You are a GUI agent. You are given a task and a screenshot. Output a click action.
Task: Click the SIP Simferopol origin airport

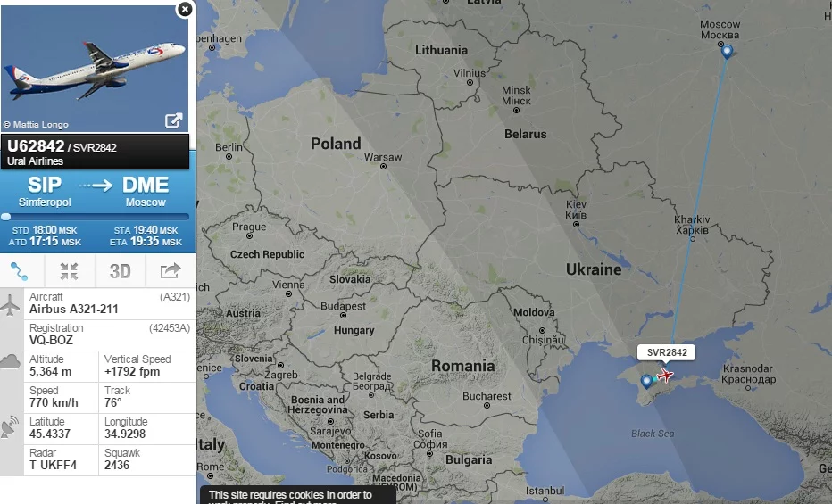point(45,191)
